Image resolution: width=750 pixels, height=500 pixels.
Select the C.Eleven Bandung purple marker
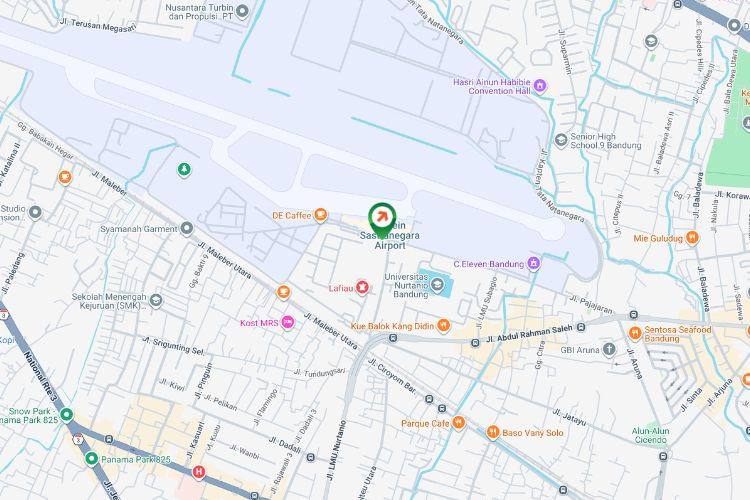(533, 263)
